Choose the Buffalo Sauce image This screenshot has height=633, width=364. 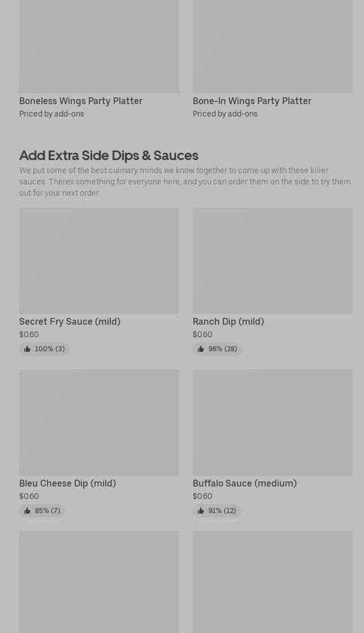[272, 422]
